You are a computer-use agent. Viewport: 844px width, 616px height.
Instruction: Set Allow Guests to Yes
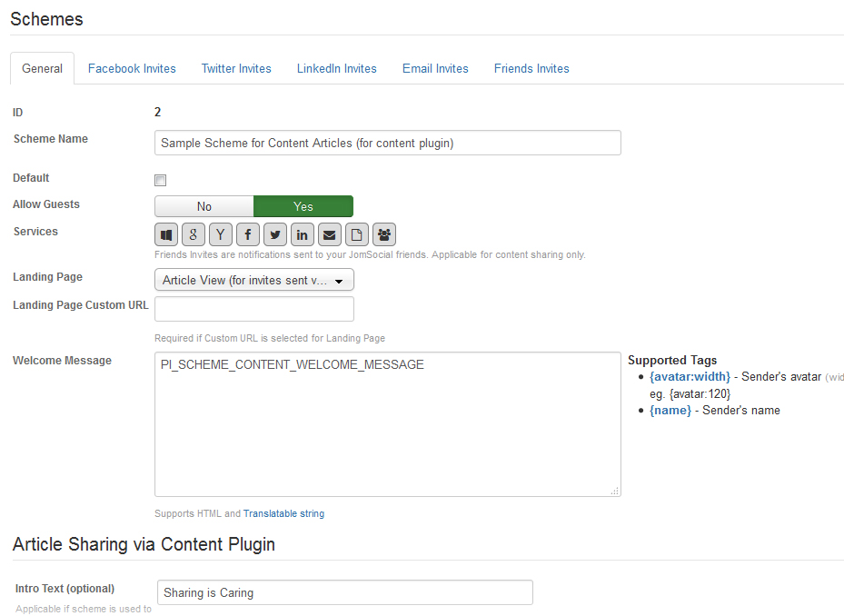(303, 206)
